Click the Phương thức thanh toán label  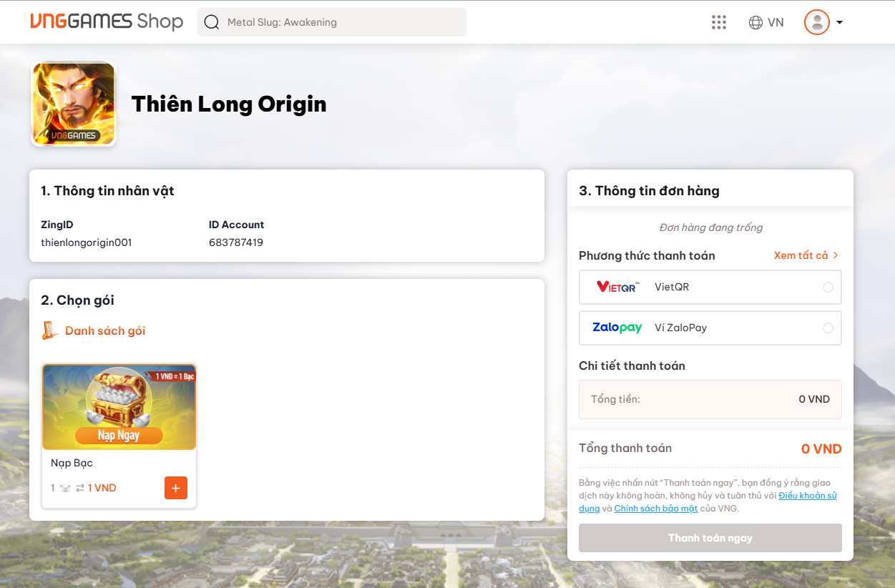tap(647, 255)
